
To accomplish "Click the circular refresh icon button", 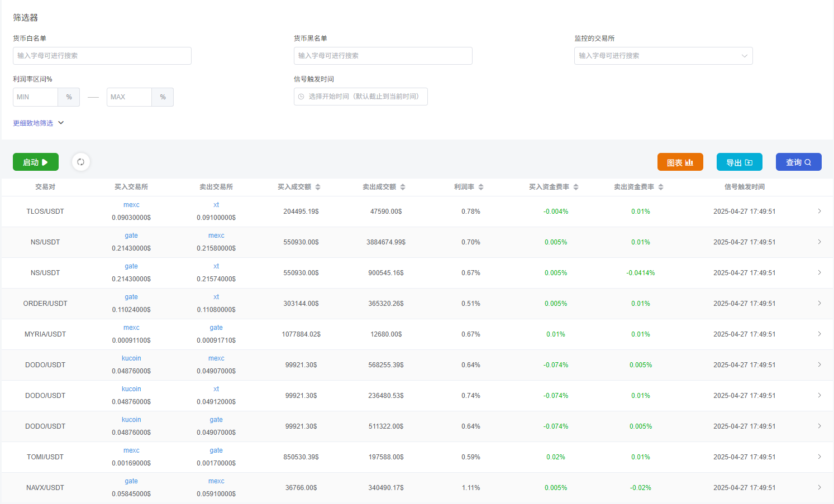I will [x=81, y=162].
